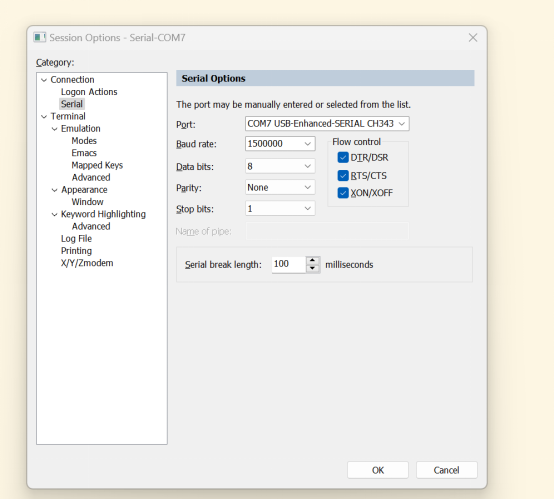The width and height of the screenshot is (554, 500).
Task: Click the Cancel button
Action: coord(446,470)
